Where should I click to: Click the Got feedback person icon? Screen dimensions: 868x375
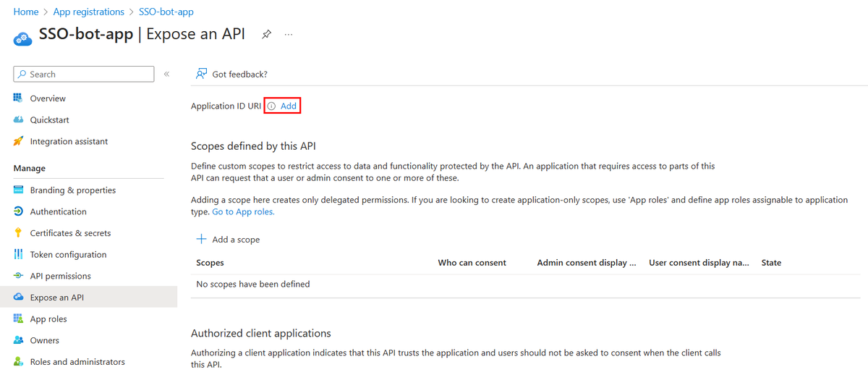point(202,74)
